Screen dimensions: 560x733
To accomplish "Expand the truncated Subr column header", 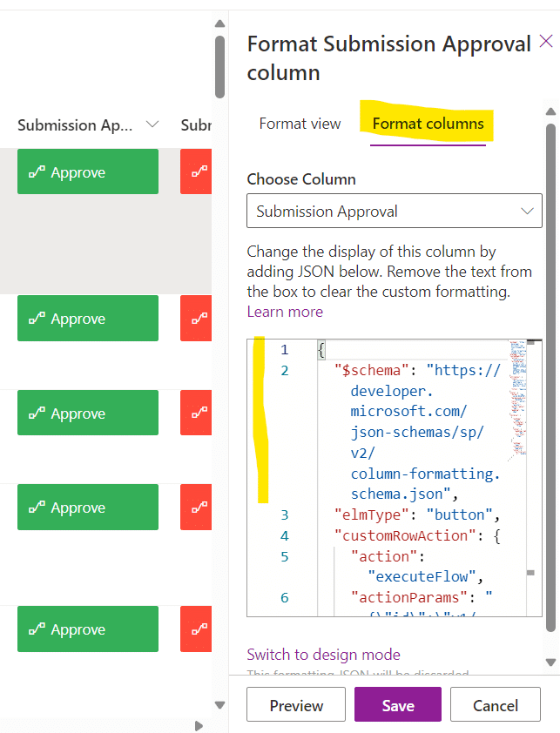I will tap(196, 125).
